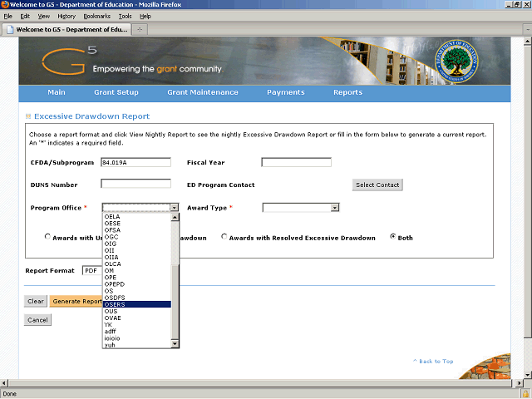Click page vertical scrollbar up arrow
The height and width of the screenshot is (399, 532).
point(528,42)
